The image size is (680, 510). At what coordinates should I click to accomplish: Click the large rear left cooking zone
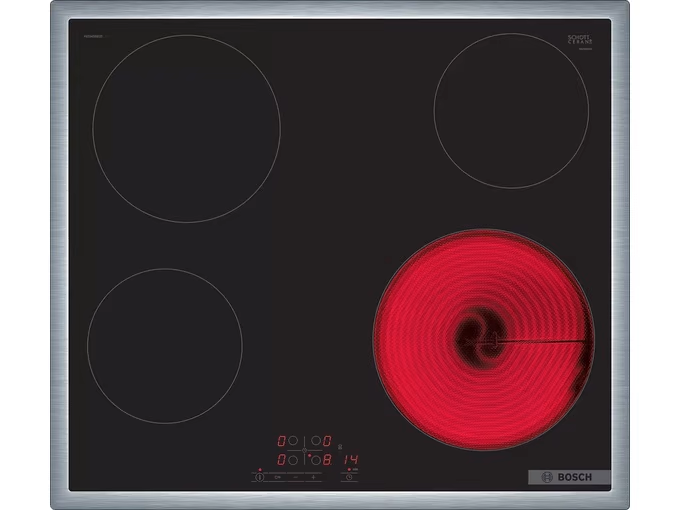point(186,129)
